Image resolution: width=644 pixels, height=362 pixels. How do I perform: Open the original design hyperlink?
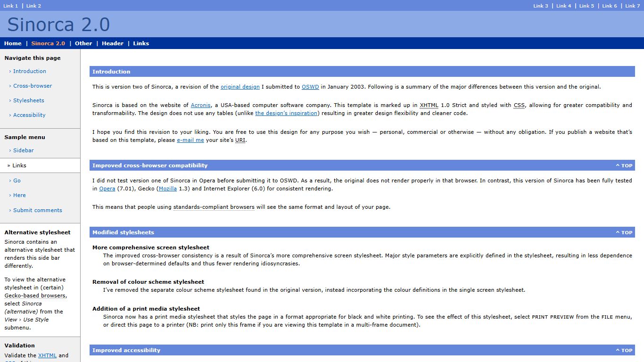[240, 87]
